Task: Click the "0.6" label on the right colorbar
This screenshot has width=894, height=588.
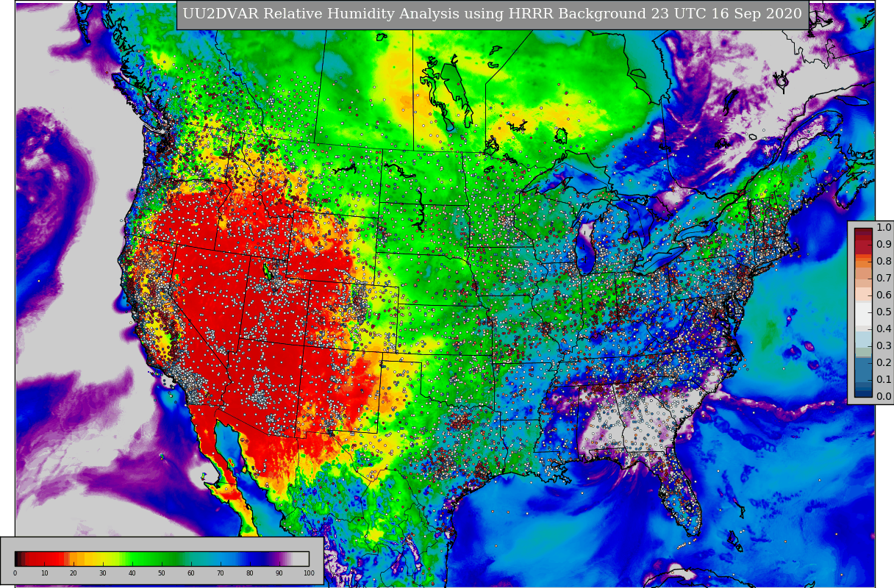Action: pyautogui.click(x=883, y=295)
